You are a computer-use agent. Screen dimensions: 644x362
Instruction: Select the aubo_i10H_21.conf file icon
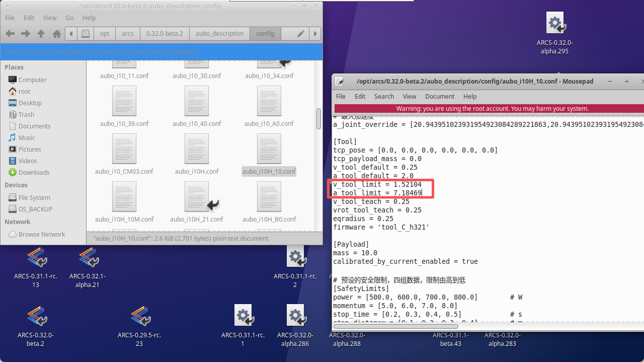197,196
